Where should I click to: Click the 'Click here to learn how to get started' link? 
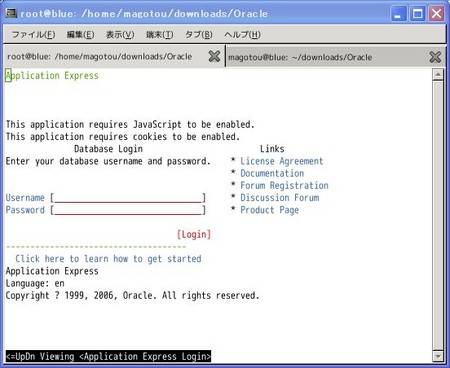coord(108,259)
